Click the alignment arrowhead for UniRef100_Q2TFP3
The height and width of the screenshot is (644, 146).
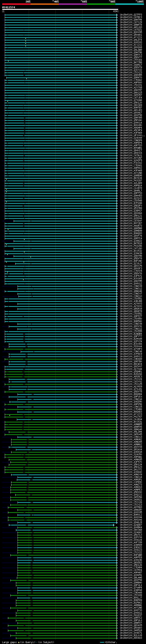[117, 15]
